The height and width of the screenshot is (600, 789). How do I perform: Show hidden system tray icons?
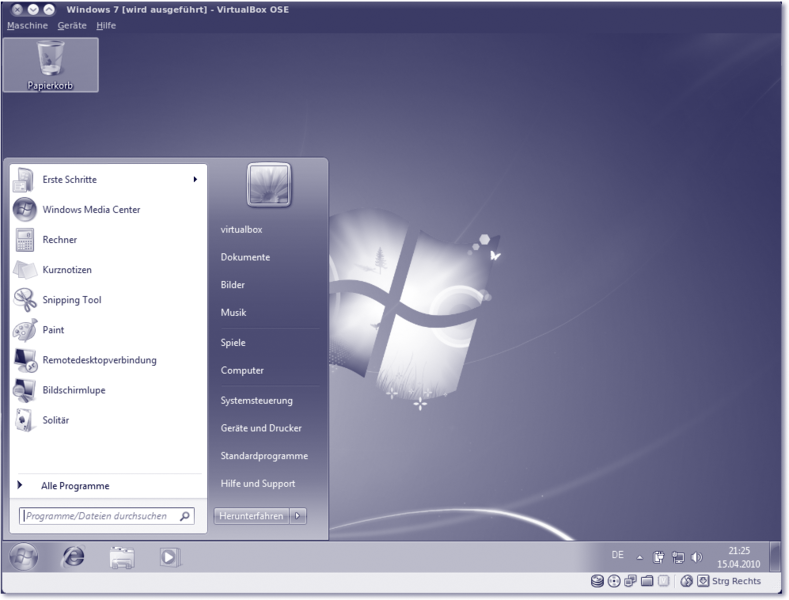point(640,557)
